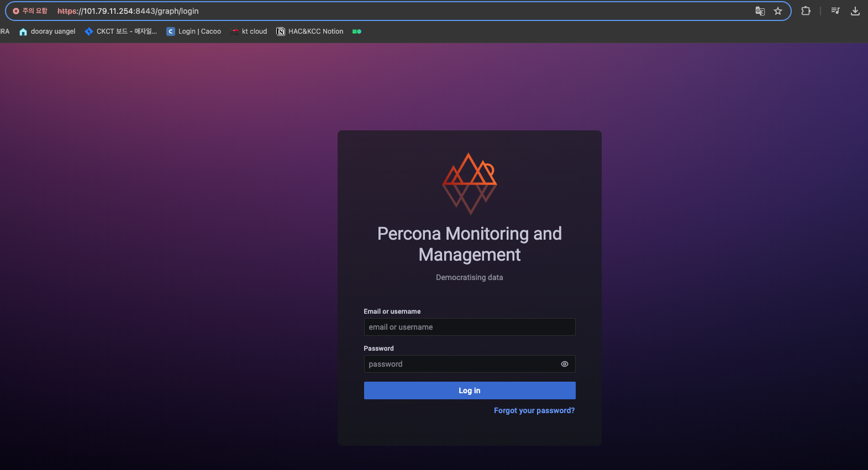Screen dimensions: 868x470
Task: Open the CKCT board bookmark
Action: 121,31
